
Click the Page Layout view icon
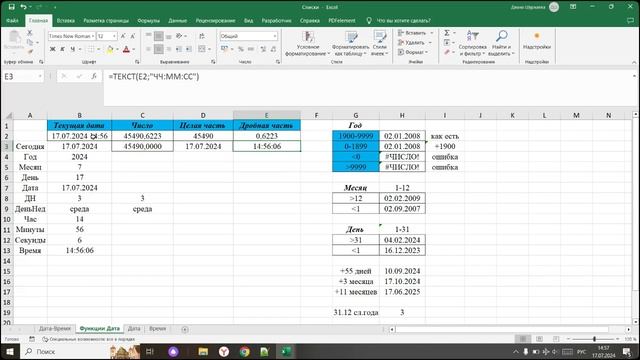[539, 339]
